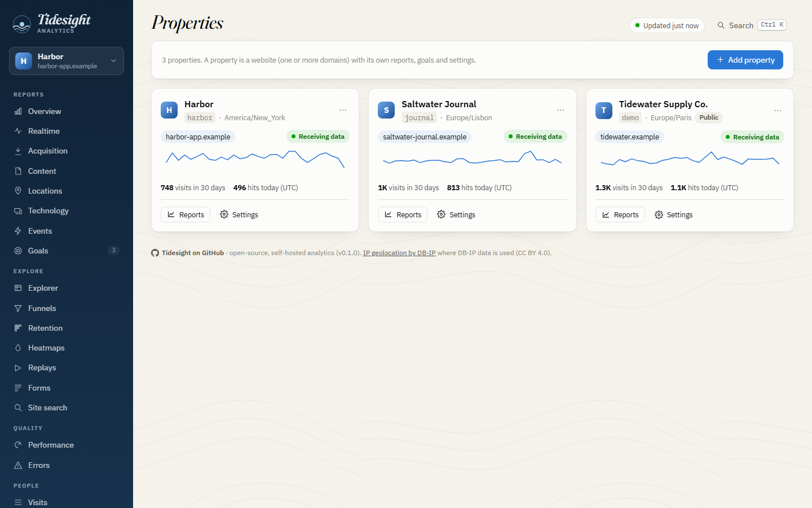Viewport: 812px width, 508px height.
Task: Open the Harbor property switcher dropdown
Action: 67,61
